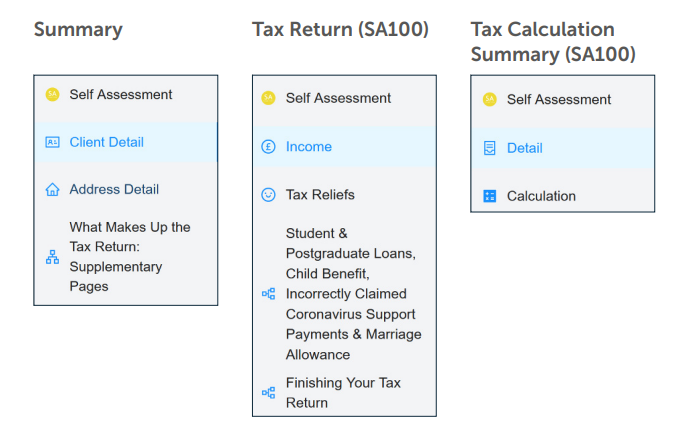
Task: Open the Client Detail menu item
Action: (x=126, y=142)
